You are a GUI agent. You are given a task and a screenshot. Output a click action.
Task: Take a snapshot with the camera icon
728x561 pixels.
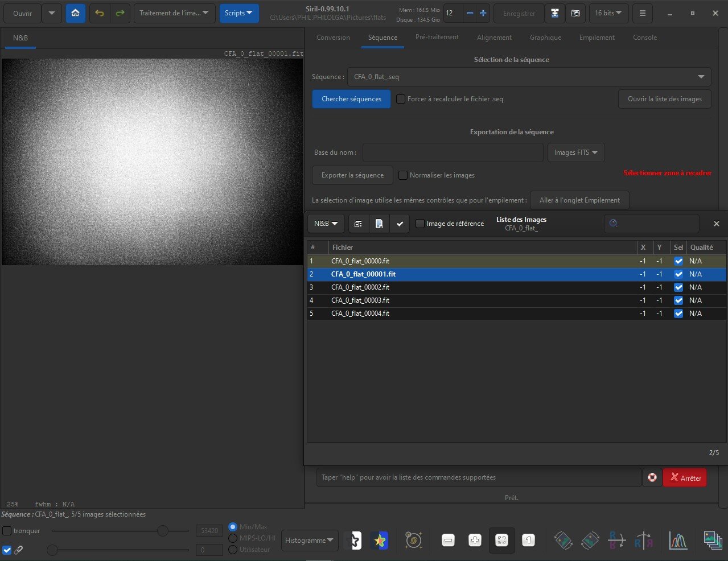click(575, 13)
